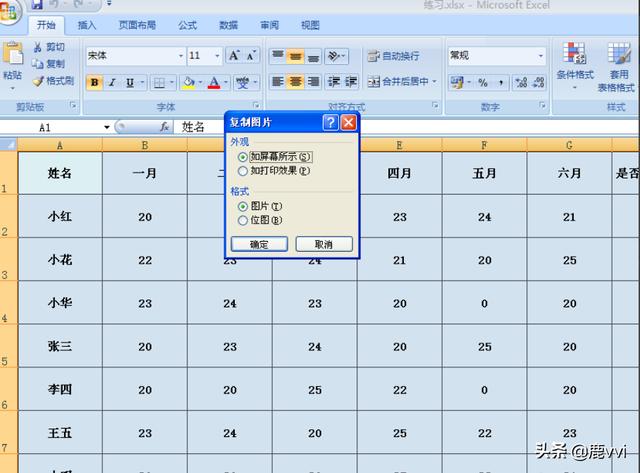This screenshot has width=640, height=473.
Task: Increase indent
Action: pyautogui.click(x=351, y=82)
